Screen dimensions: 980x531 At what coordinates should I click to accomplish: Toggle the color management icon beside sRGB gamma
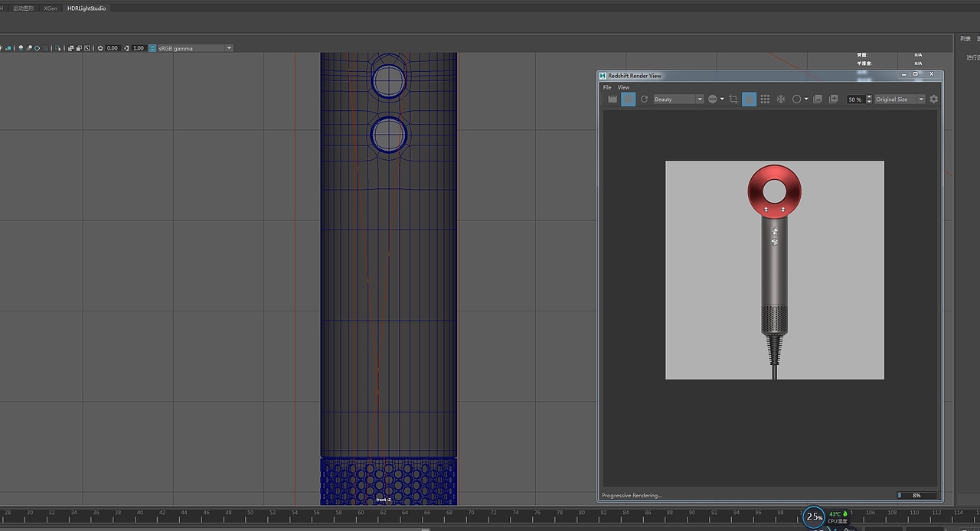pyautogui.click(x=152, y=48)
